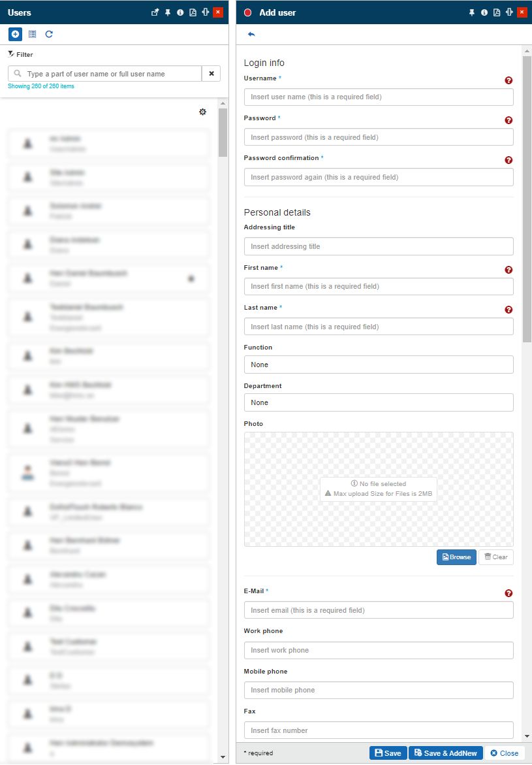Open the Function dropdown

tap(379, 365)
